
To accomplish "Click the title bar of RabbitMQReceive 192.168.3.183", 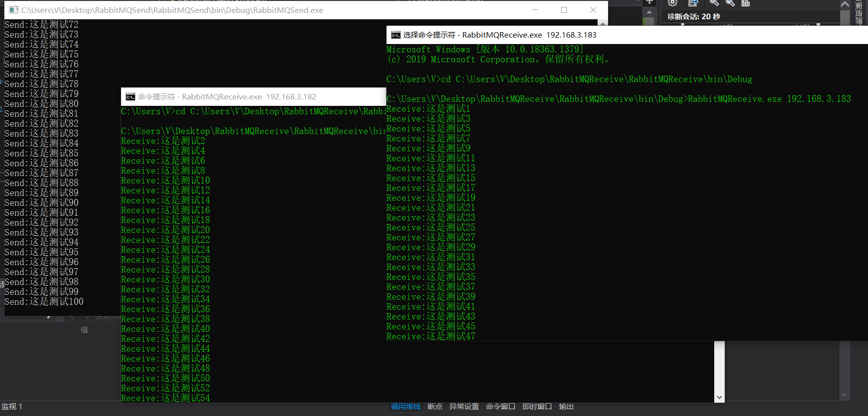I will [x=627, y=35].
